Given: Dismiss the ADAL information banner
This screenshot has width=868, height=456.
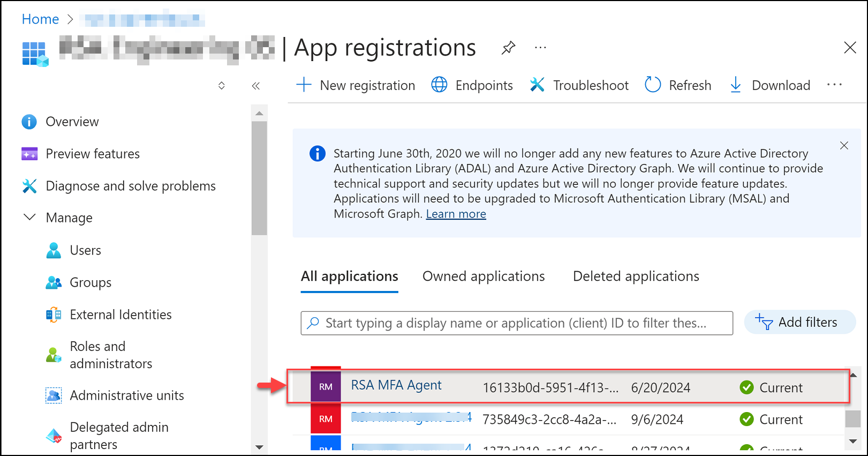Looking at the screenshot, I should [844, 146].
